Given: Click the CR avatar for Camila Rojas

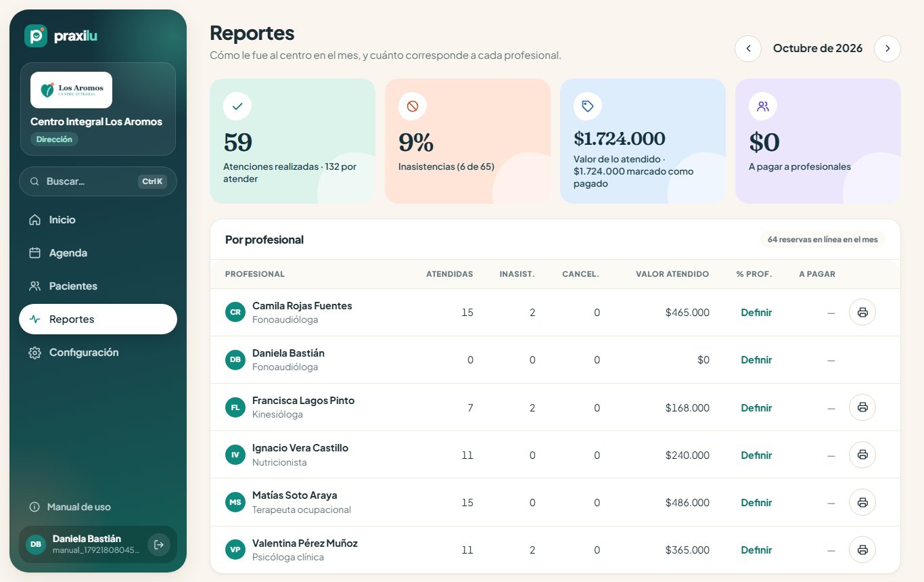Looking at the screenshot, I should coord(235,312).
